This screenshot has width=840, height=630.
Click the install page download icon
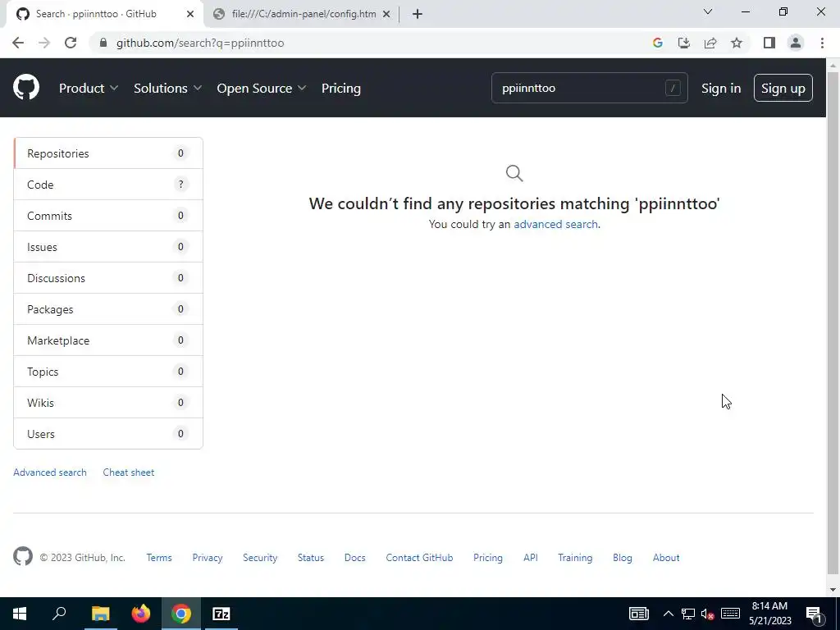[684, 43]
